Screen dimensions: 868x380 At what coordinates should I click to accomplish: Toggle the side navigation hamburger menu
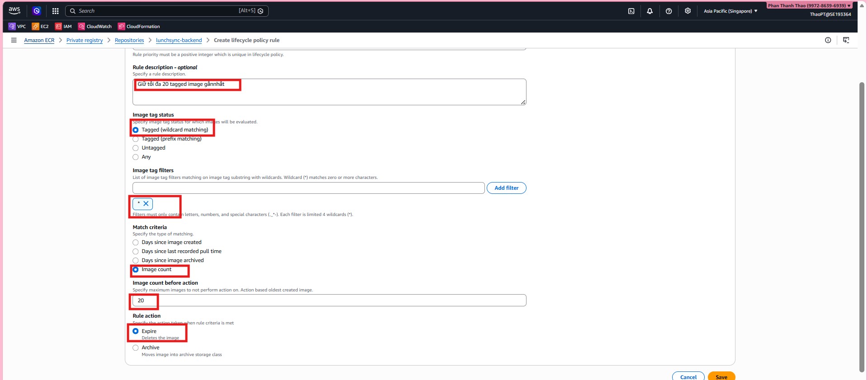click(x=14, y=40)
